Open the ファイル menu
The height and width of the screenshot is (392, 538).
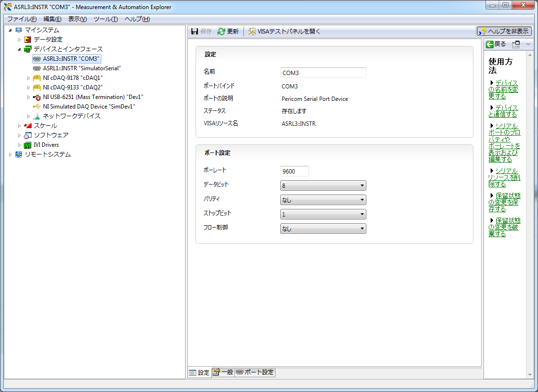[22, 19]
